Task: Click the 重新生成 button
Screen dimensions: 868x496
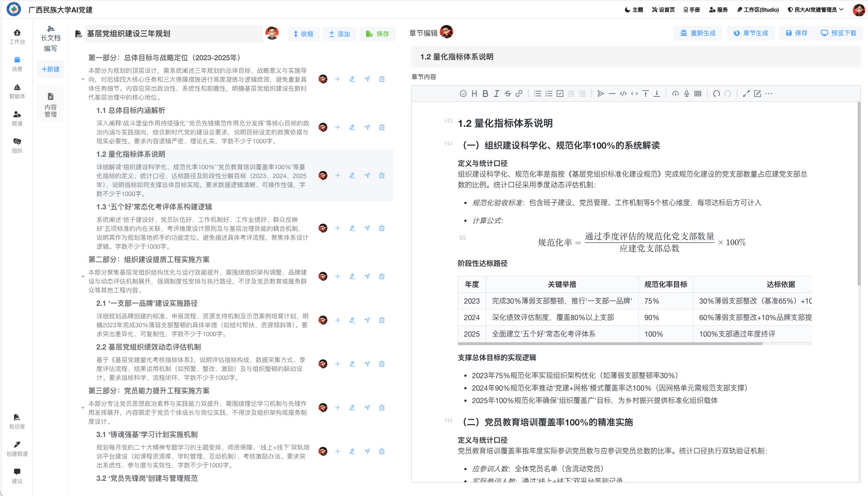Action: click(698, 33)
